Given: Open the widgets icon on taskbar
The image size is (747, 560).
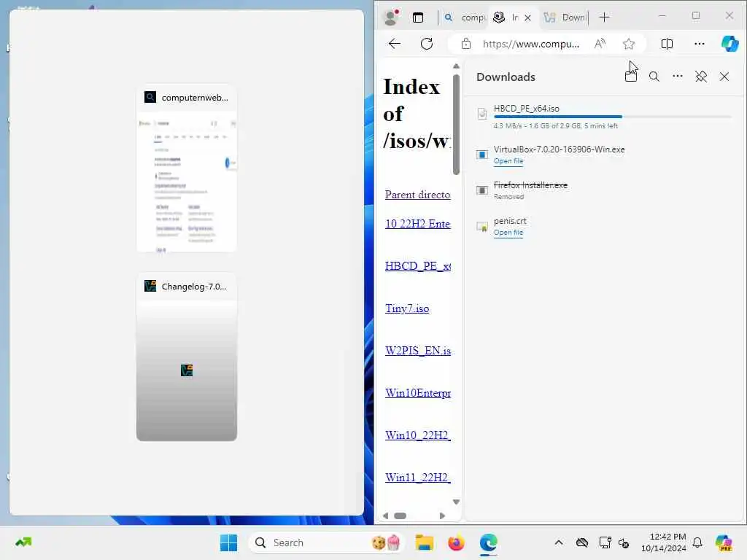Looking at the screenshot, I should point(23,542).
